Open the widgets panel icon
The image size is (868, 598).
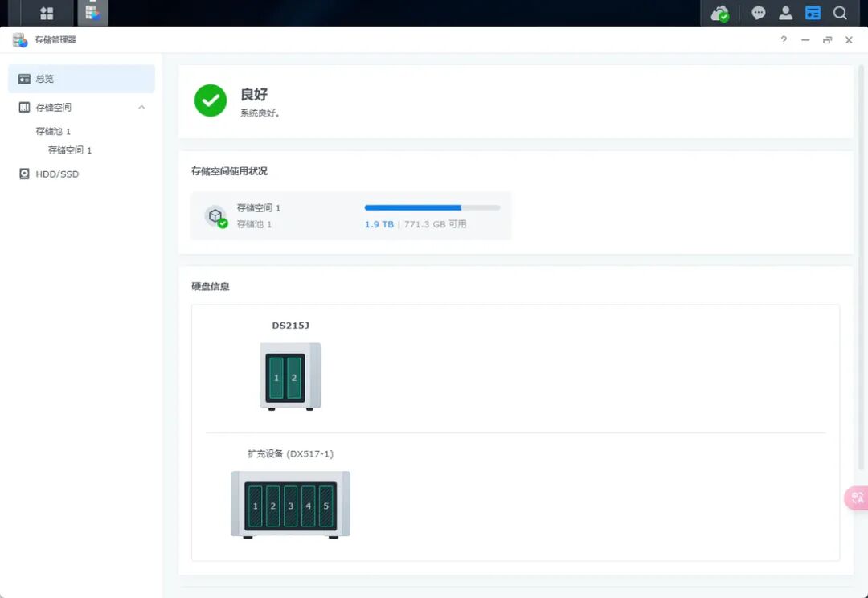pyautogui.click(x=813, y=13)
